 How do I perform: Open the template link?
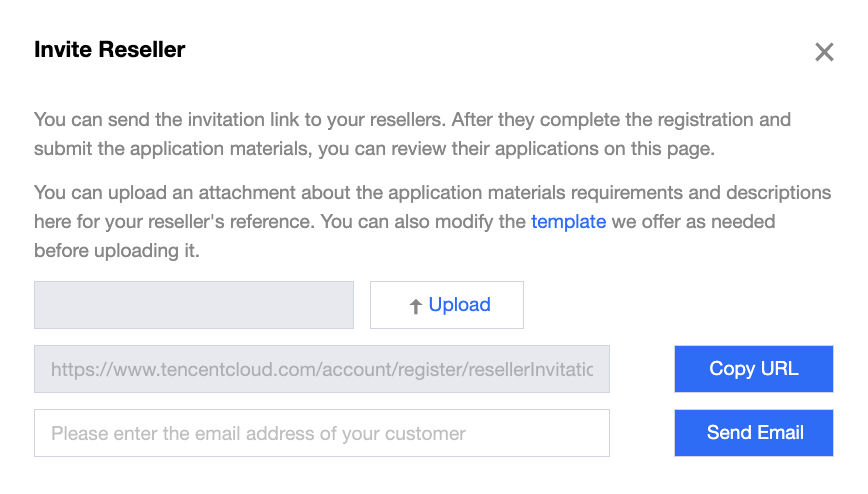click(x=568, y=221)
